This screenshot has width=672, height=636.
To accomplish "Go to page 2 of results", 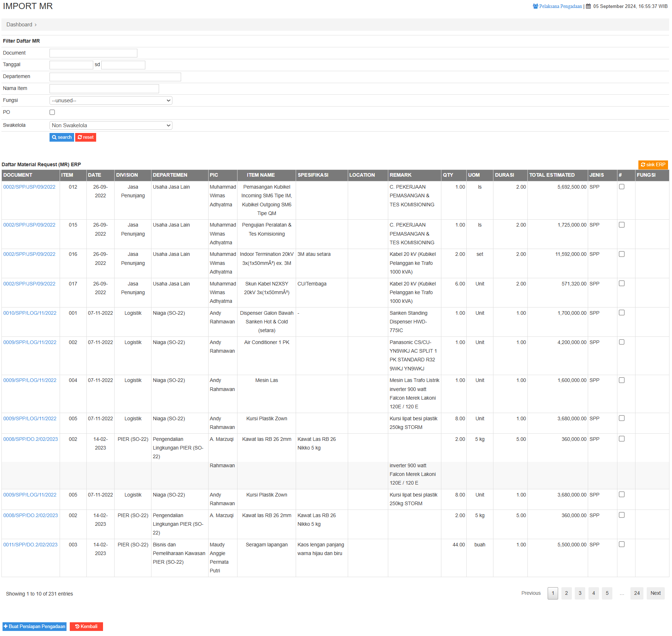I will click(x=566, y=593).
